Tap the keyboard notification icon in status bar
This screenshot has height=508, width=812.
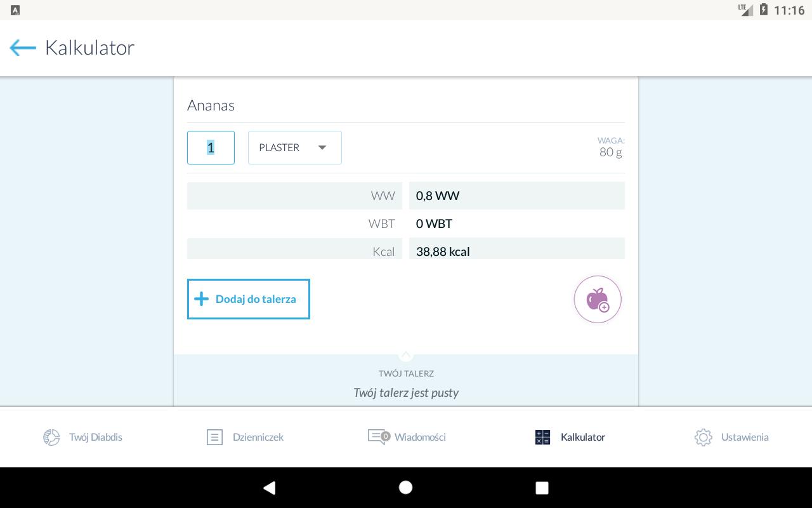click(15, 10)
